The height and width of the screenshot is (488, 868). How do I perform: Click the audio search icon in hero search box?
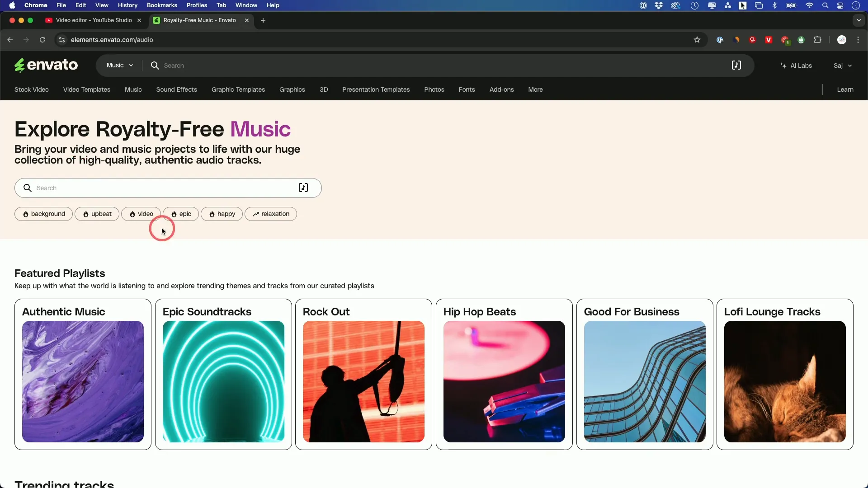click(x=303, y=188)
